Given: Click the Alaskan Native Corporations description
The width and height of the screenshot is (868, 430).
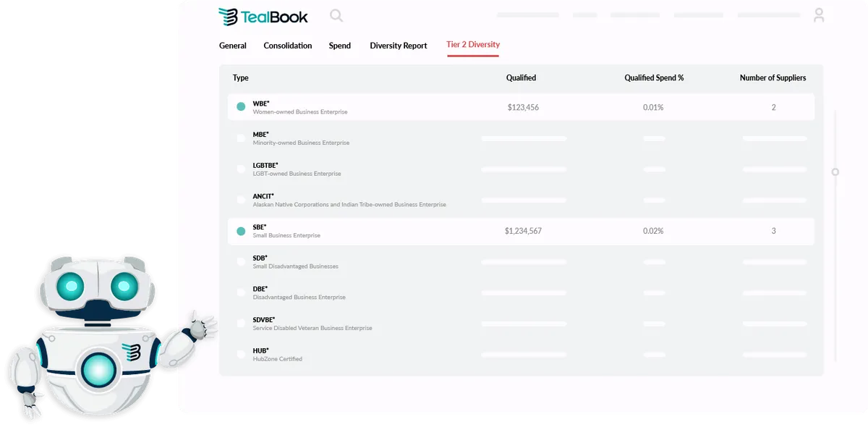Looking at the screenshot, I should 349,205.
